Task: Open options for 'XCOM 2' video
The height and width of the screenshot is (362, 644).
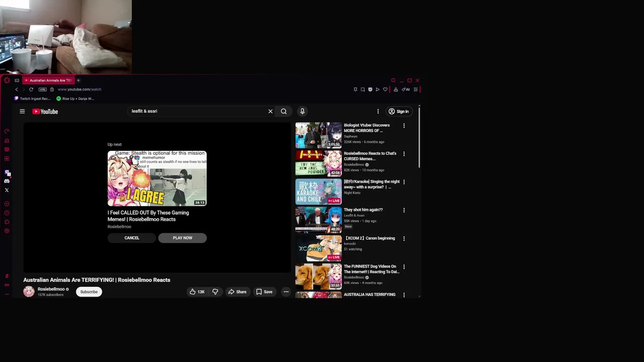Action: click(x=404, y=238)
